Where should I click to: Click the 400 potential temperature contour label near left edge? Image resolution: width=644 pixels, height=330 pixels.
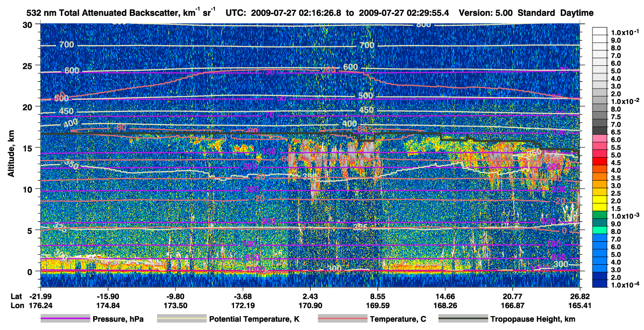tap(71, 122)
